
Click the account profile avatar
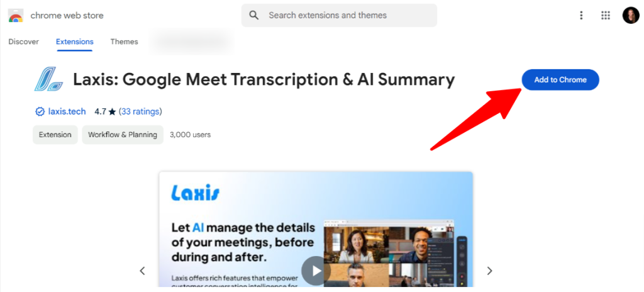pyautogui.click(x=631, y=16)
